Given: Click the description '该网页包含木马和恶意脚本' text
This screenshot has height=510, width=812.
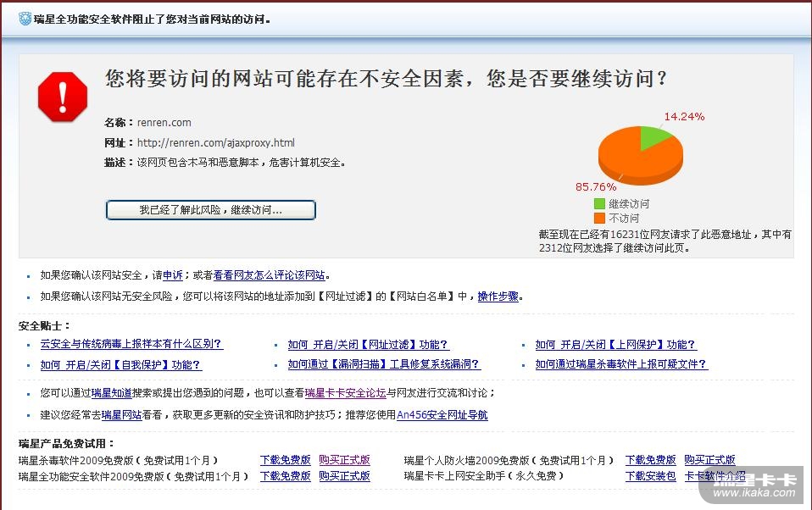Looking at the screenshot, I should [197, 164].
